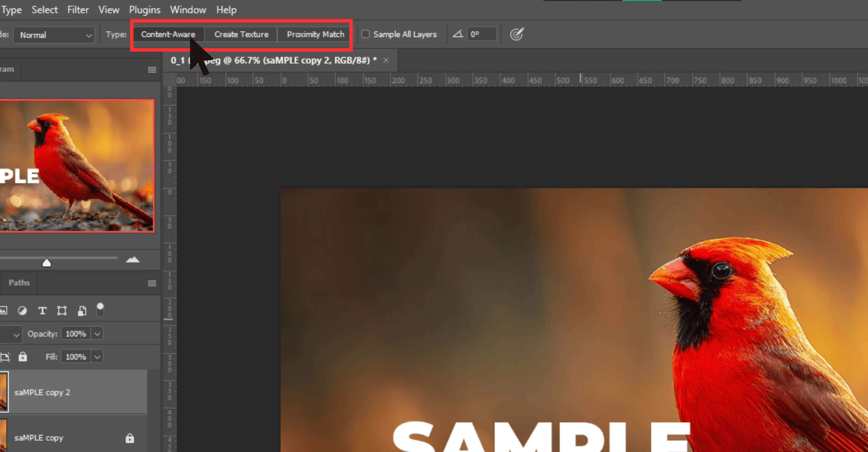Choose the Proximity Match button
The height and width of the screenshot is (452, 868).
coord(315,34)
